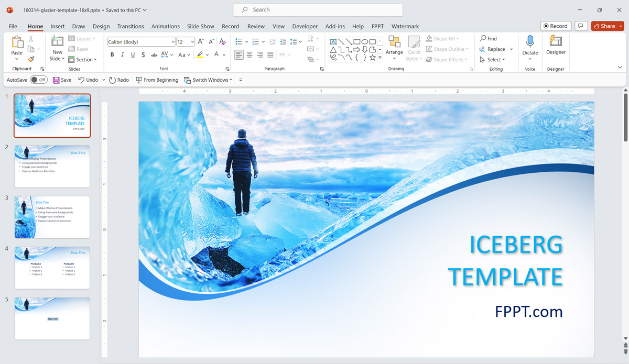This screenshot has width=629, height=364.
Task: Select slide 5 thumbnail
Action: tap(52, 318)
